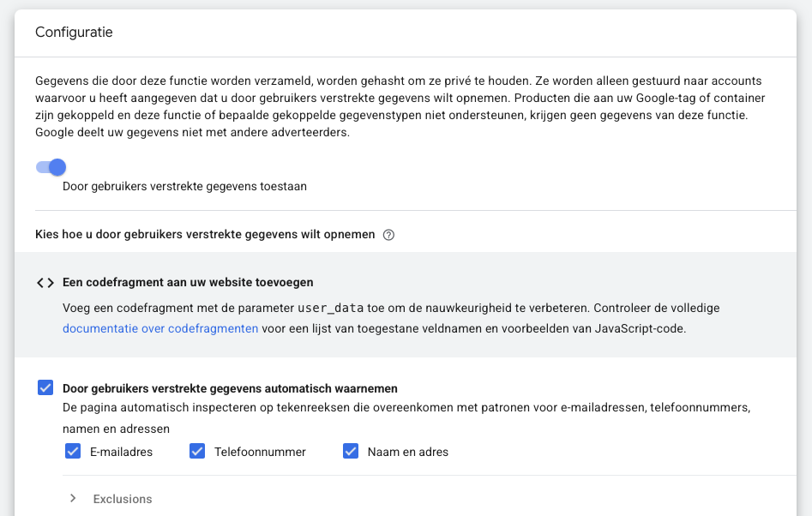Image resolution: width=812 pixels, height=516 pixels.
Task: Disable the user-provided data toggle switch
Action: point(51,167)
